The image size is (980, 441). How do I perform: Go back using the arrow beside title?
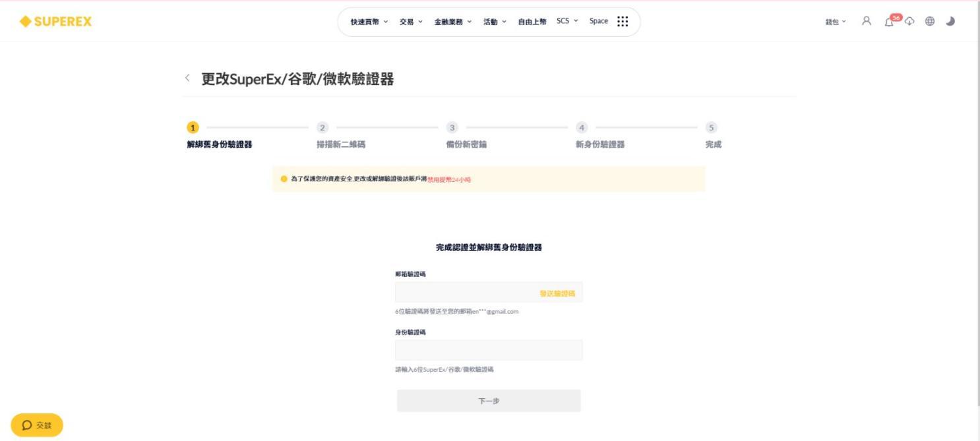[x=187, y=78]
